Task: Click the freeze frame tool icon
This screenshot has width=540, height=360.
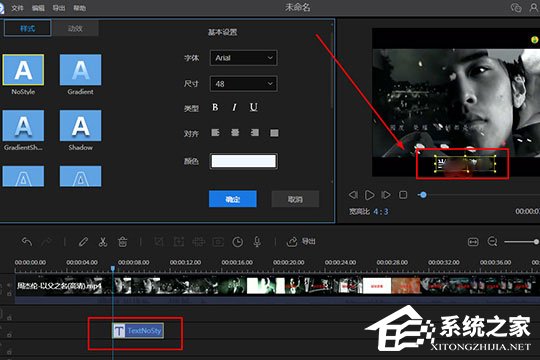Action: pos(218,241)
